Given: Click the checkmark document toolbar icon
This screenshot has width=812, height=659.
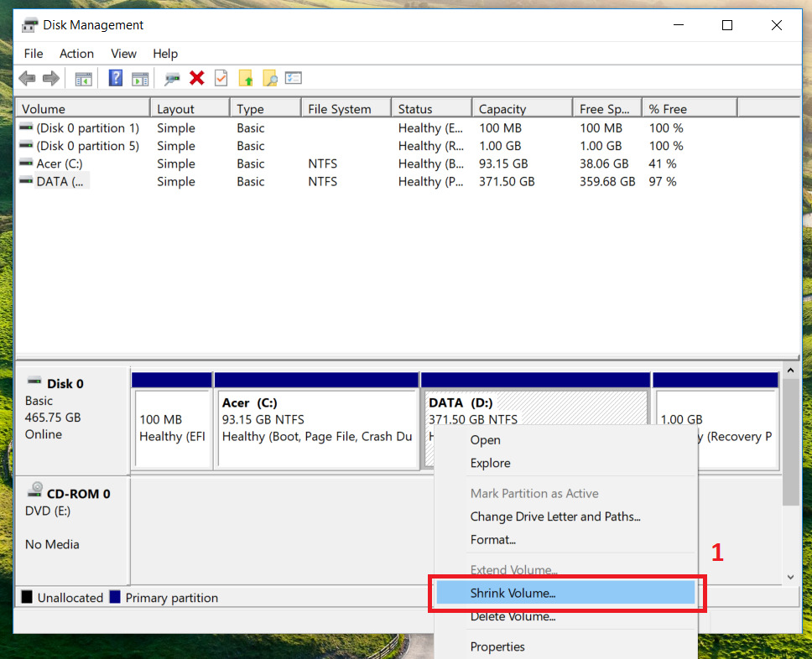Looking at the screenshot, I should click(221, 78).
